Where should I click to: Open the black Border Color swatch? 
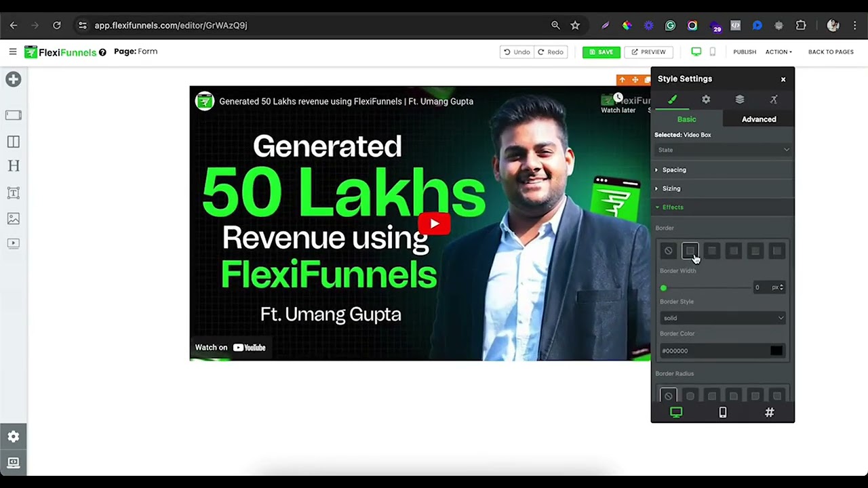pos(776,351)
